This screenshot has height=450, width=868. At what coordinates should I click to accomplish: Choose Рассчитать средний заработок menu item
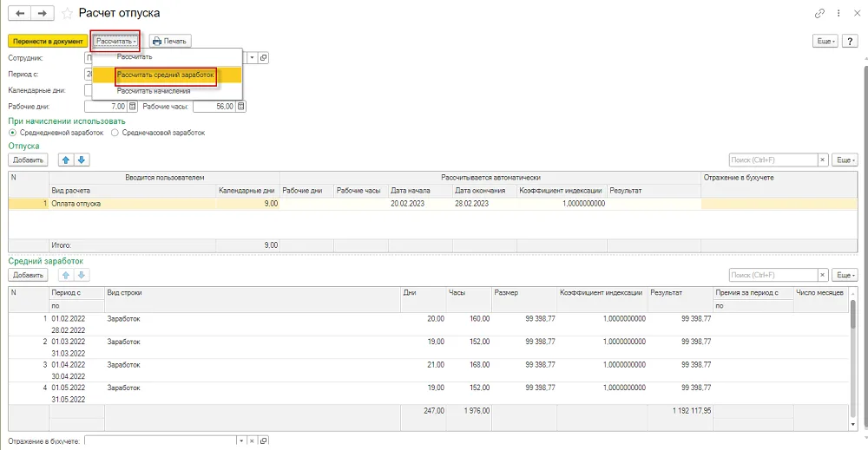(x=168, y=75)
